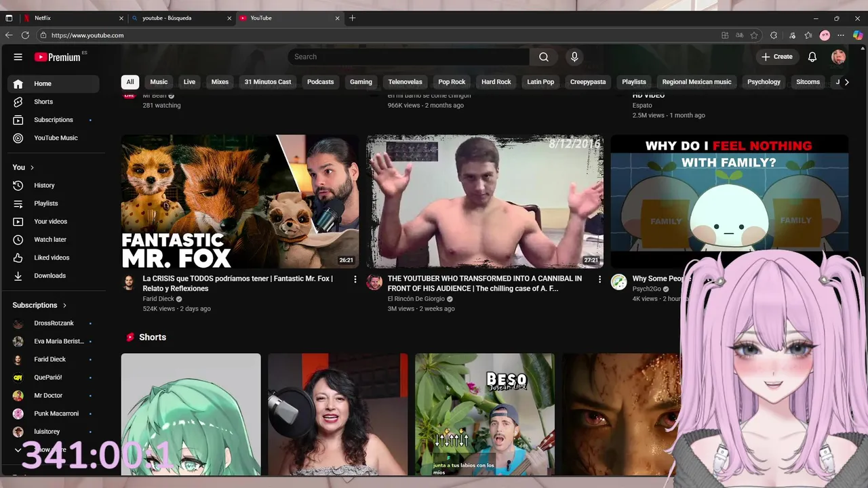Open the account avatar menu
Image resolution: width=868 pixels, height=488 pixels.
838,57
